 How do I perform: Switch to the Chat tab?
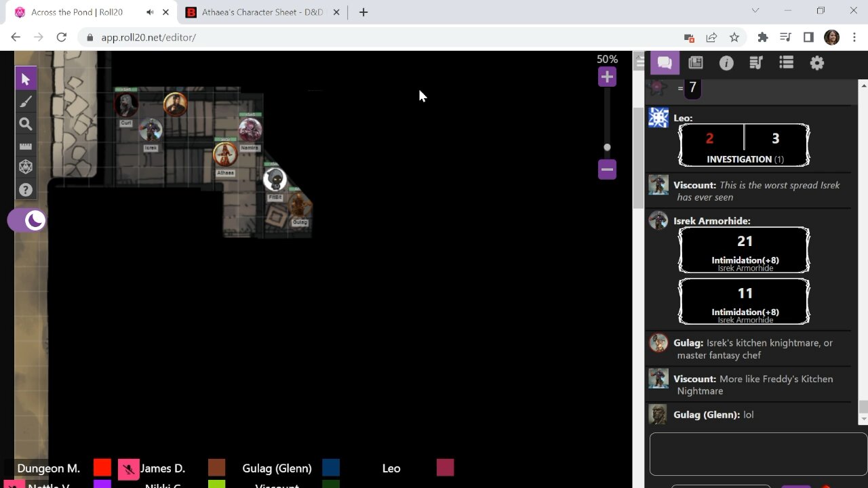coord(665,63)
